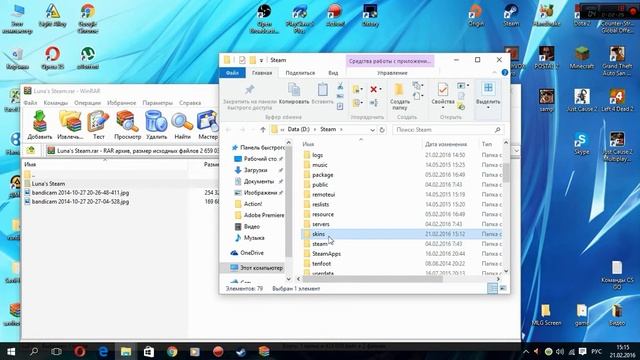Screen dimensions: 640x360
Task: Click the Explorer help question mark icon
Action: (504, 72)
